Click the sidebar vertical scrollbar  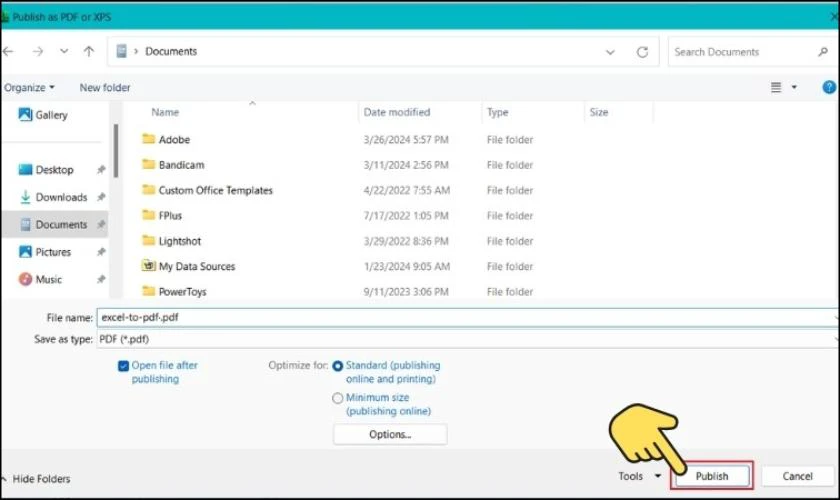point(116,151)
